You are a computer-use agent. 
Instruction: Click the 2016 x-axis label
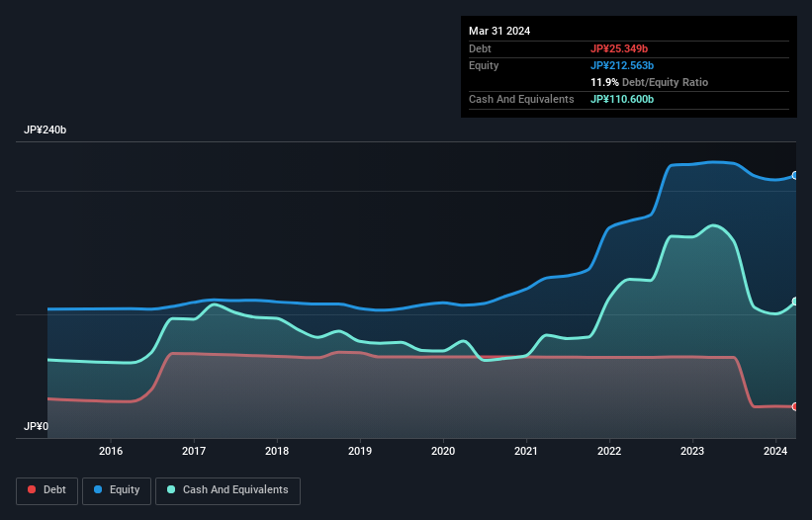tap(111, 451)
